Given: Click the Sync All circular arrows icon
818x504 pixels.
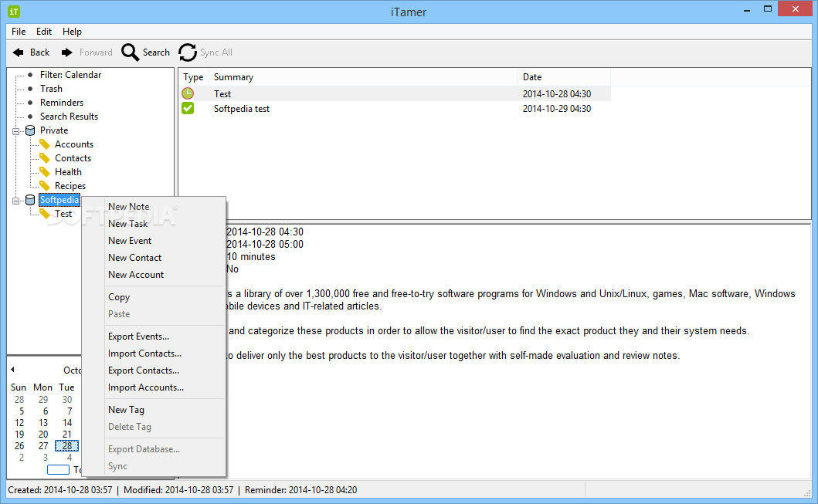Looking at the screenshot, I should pyautogui.click(x=188, y=52).
